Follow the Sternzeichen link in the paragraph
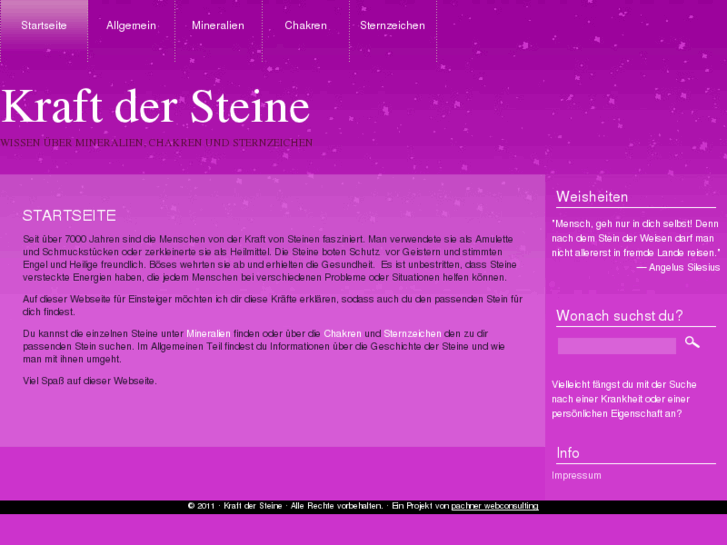This screenshot has width=727, height=545. [x=412, y=333]
